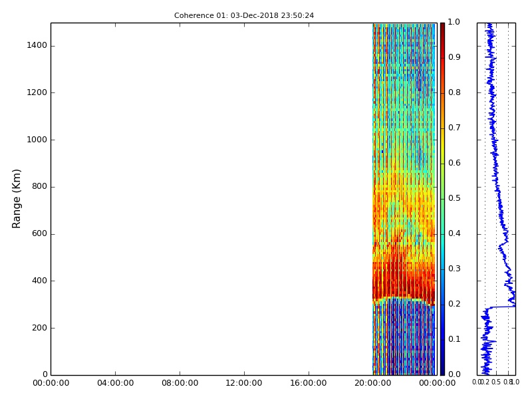Click the colorbar 0.9 label
Screen dimensions: 532x399
pos(454,57)
